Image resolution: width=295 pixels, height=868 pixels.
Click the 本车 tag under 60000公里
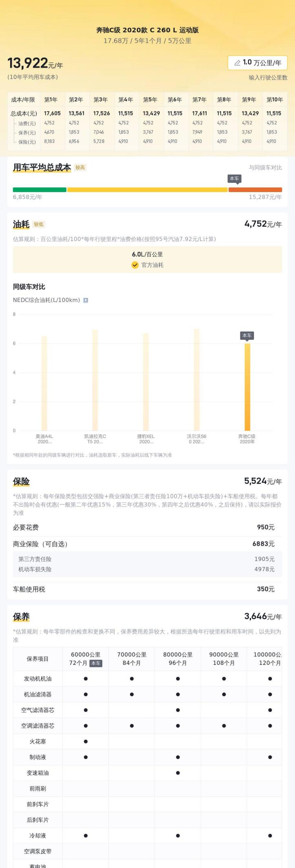pos(96,663)
